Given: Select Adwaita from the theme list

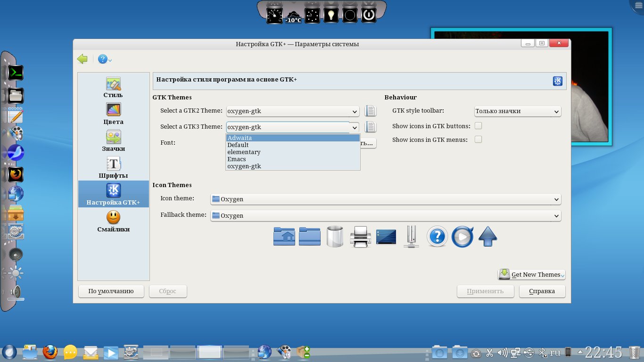Looking at the screenshot, I should point(292,138).
